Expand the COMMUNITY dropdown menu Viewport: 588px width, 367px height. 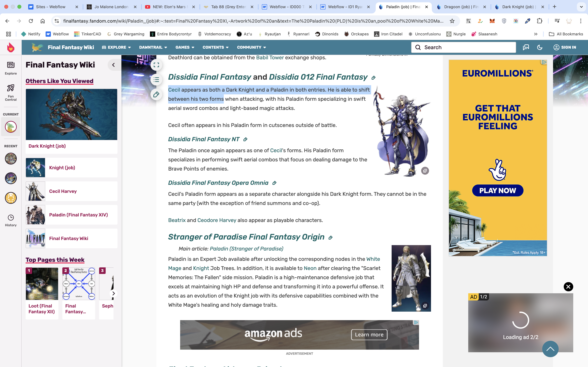[251, 47]
